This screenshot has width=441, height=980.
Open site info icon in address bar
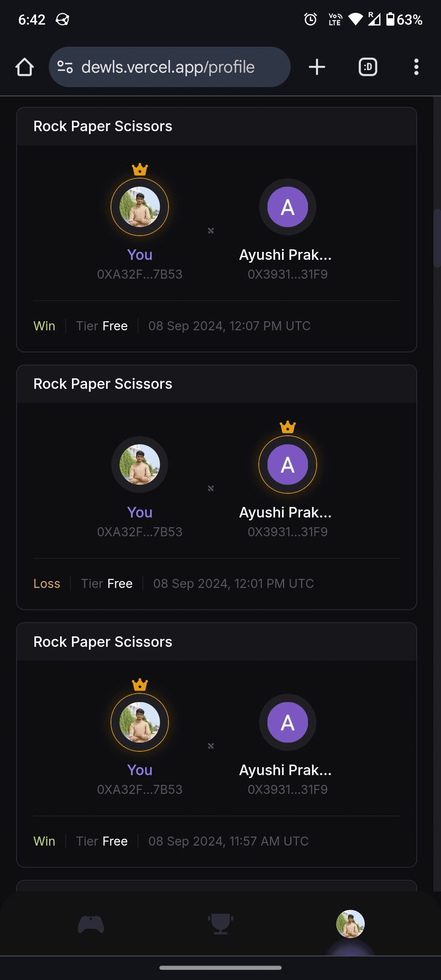coord(65,67)
